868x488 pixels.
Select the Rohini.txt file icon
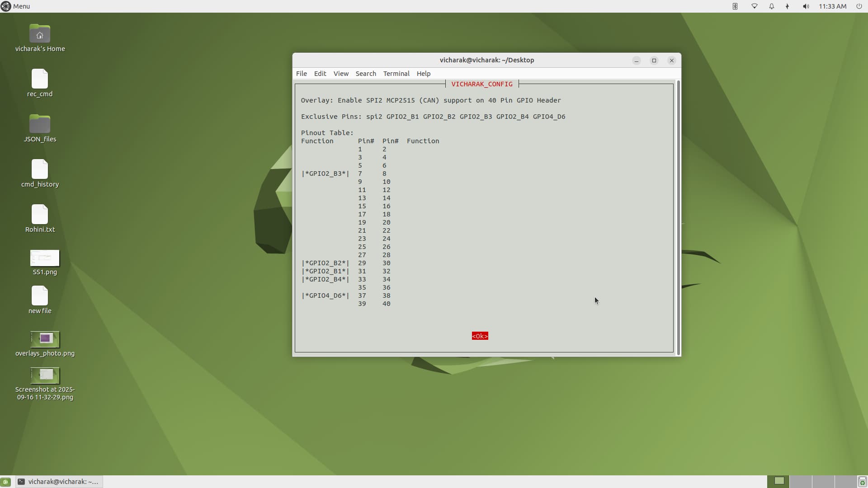(x=40, y=215)
